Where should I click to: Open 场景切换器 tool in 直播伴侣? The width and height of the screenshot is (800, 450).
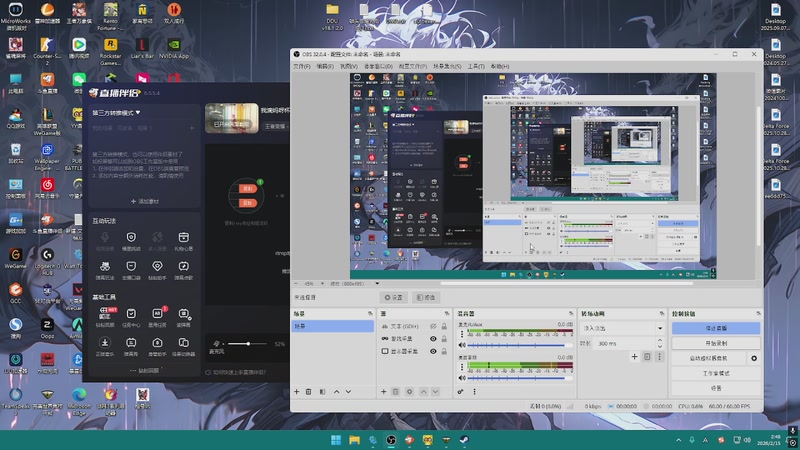click(184, 346)
